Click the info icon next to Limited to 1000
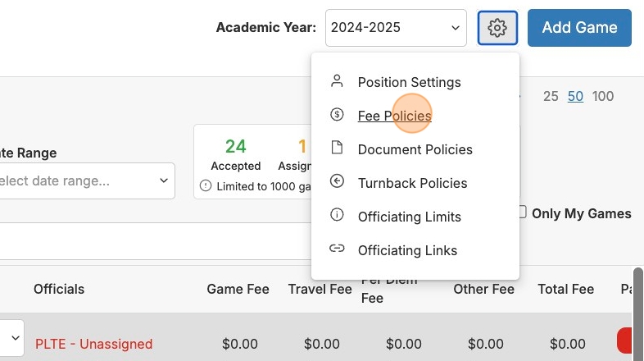The width and height of the screenshot is (644, 361). 206,186
